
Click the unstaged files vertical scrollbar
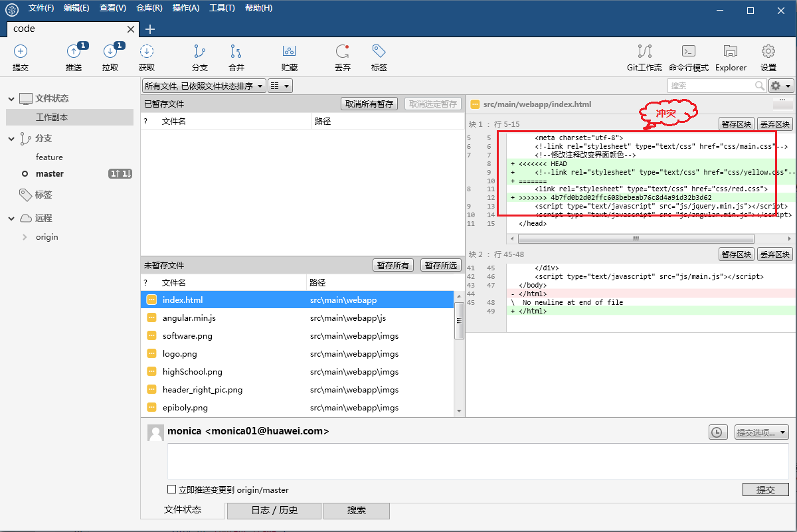coord(458,321)
